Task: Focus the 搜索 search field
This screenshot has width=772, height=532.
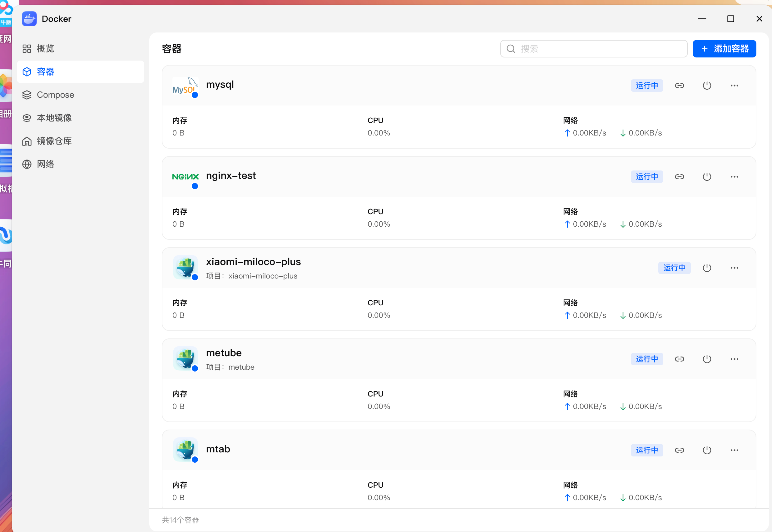Action: pyautogui.click(x=593, y=49)
